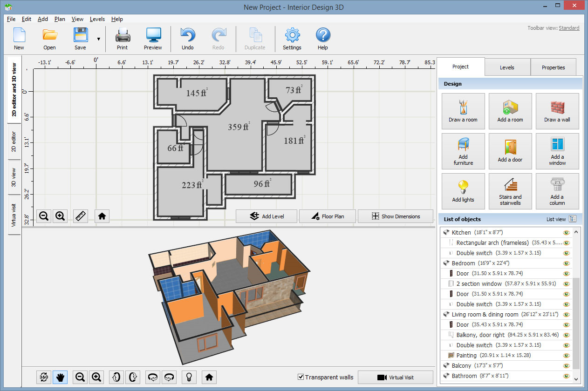This screenshot has height=391, width=588.
Task: Activate 360 rotation in 3D view
Action: click(x=43, y=377)
